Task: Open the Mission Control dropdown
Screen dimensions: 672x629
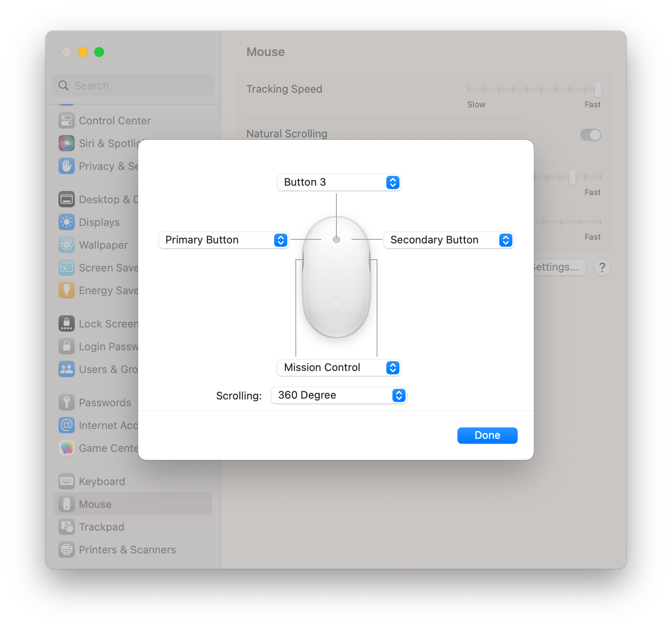Action: point(339,368)
